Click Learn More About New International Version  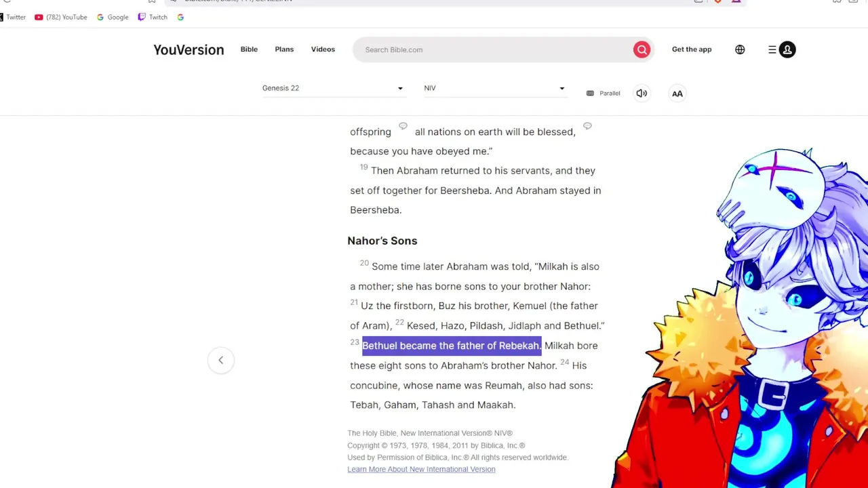click(x=421, y=469)
